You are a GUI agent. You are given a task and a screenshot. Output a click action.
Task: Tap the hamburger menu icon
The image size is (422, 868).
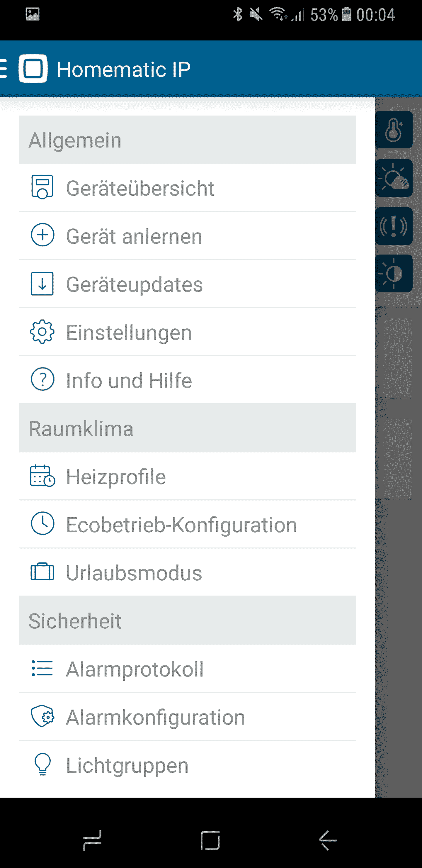tap(3, 69)
